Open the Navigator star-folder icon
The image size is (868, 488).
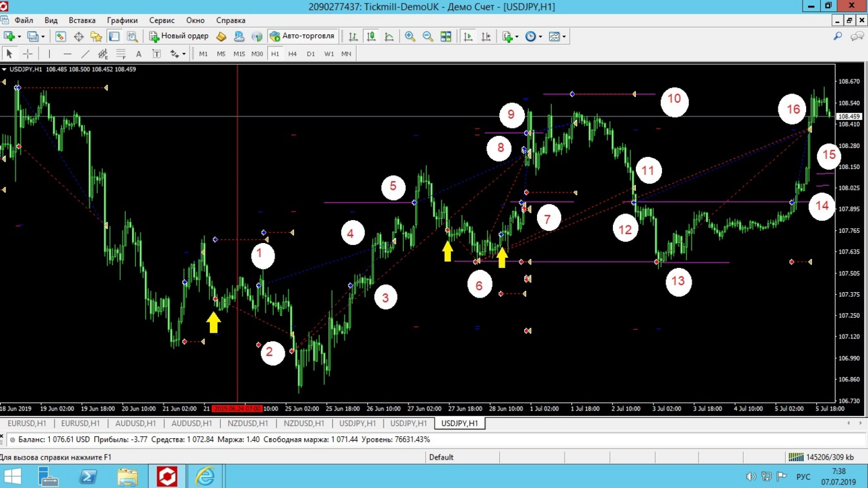click(96, 36)
